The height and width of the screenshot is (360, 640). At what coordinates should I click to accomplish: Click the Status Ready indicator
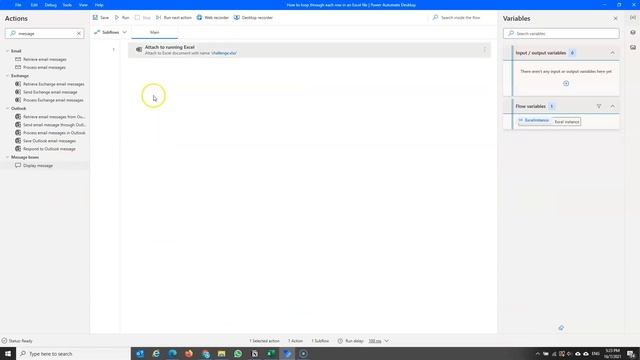[x=17, y=341]
